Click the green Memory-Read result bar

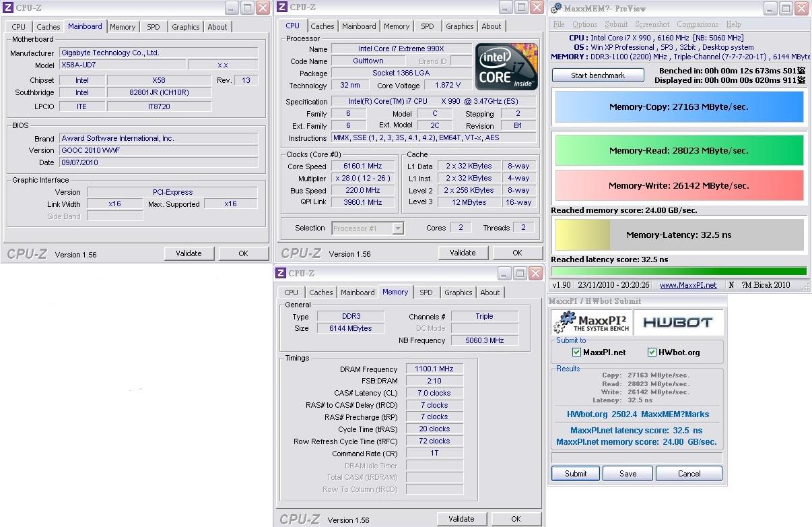[679, 150]
